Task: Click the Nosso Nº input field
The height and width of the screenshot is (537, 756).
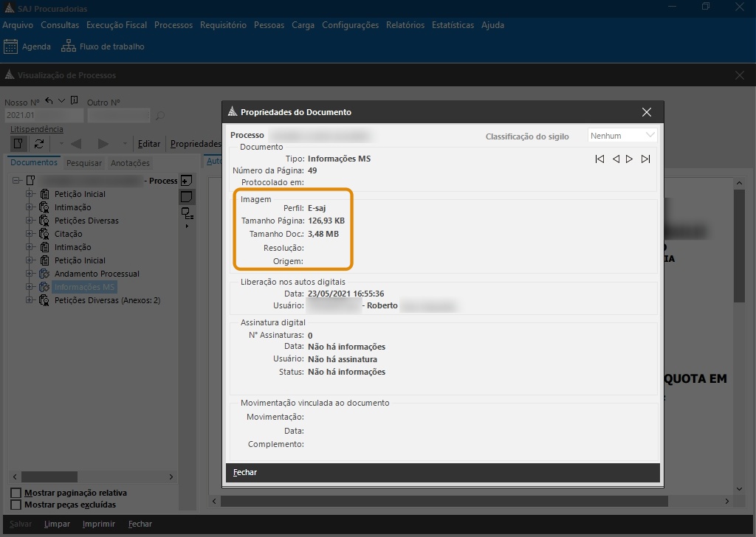Action: click(44, 116)
